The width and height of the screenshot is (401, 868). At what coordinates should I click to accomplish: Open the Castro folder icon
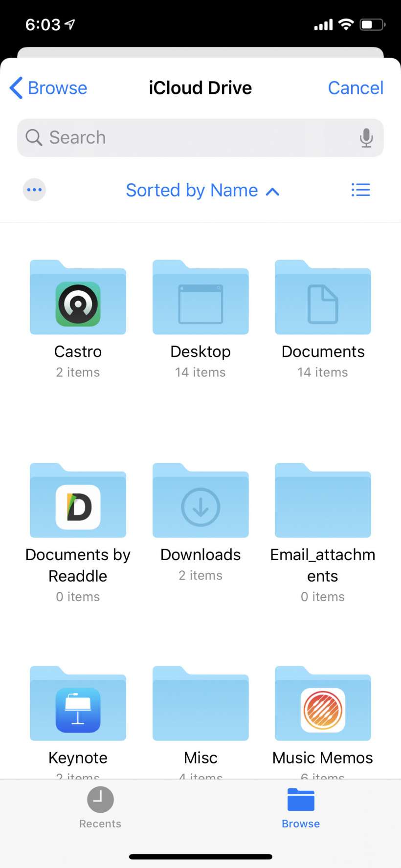[x=78, y=297]
